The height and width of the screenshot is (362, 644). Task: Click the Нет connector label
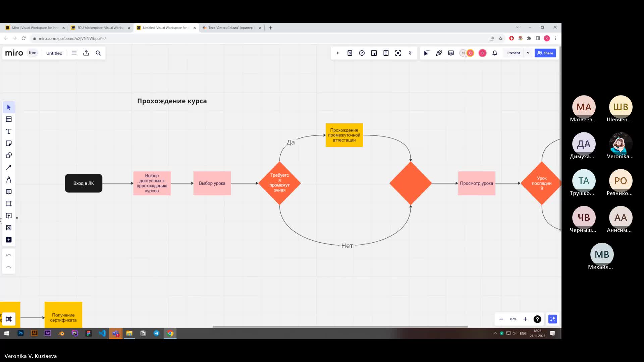[x=347, y=246]
